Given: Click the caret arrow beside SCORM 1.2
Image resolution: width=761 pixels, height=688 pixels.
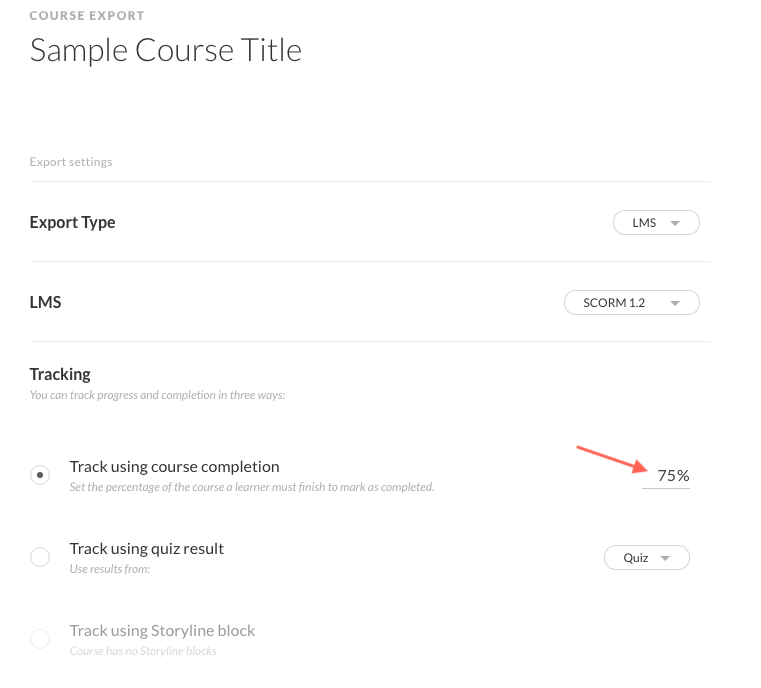Looking at the screenshot, I should [675, 303].
